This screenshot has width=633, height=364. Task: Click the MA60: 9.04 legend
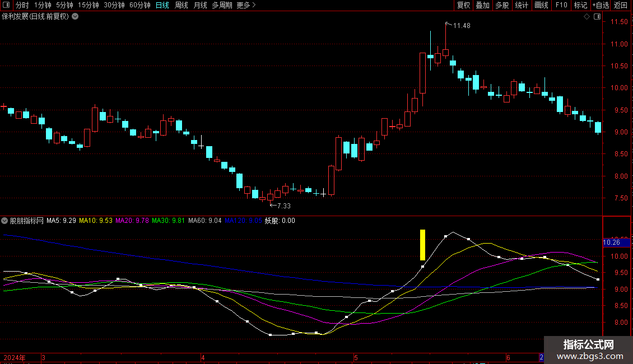pyautogui.click(x=204, y=221)
